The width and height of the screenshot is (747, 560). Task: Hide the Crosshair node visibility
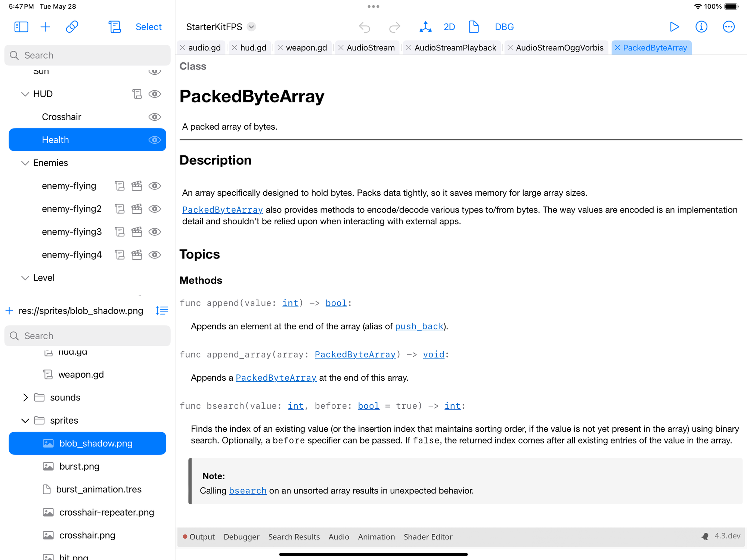click(x=155, y=117)
